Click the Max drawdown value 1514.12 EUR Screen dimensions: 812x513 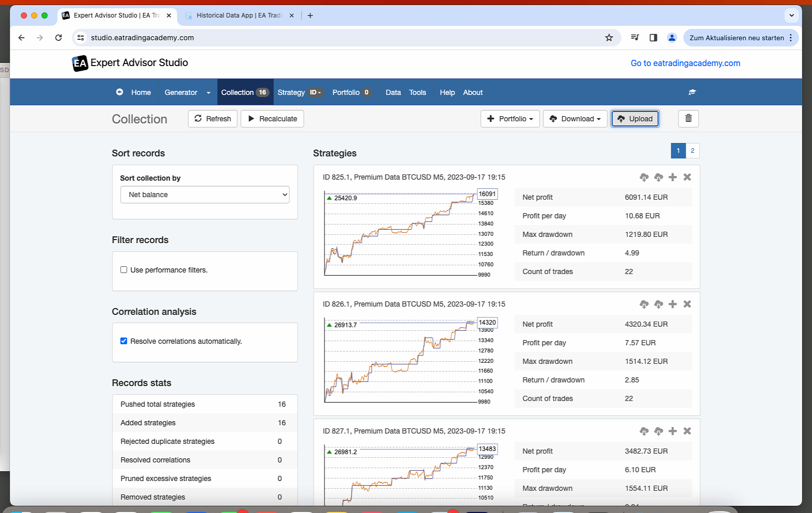(x=646, y=361)
